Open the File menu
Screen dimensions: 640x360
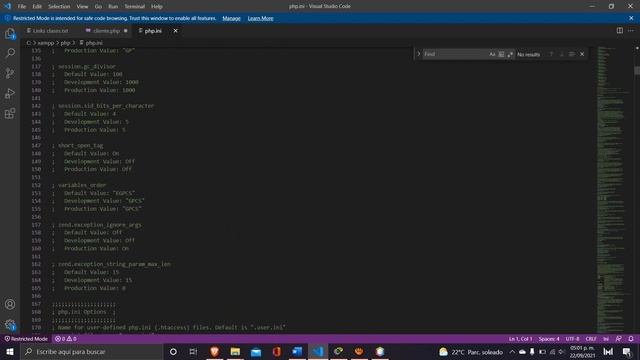tap(22, 7)
